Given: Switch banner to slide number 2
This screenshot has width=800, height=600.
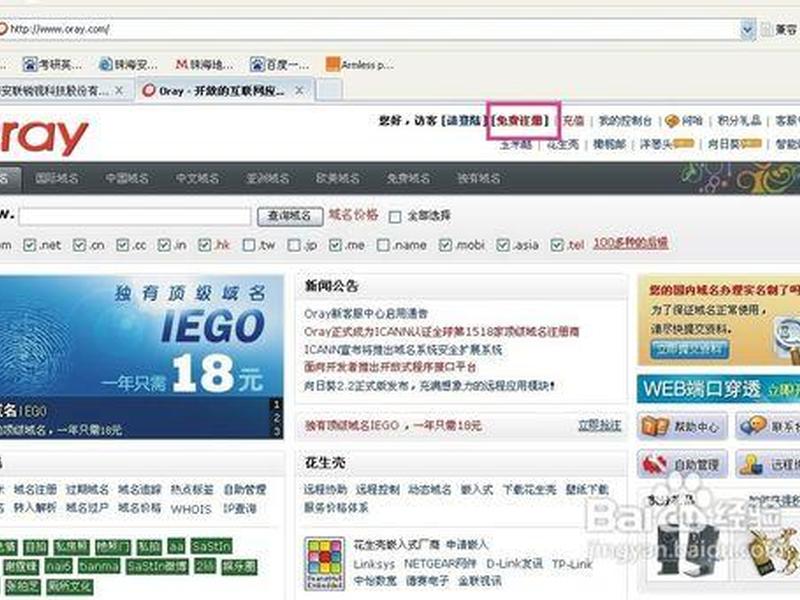Looking at the screenshot, I should pyautogui.click(x=276, y=418).
